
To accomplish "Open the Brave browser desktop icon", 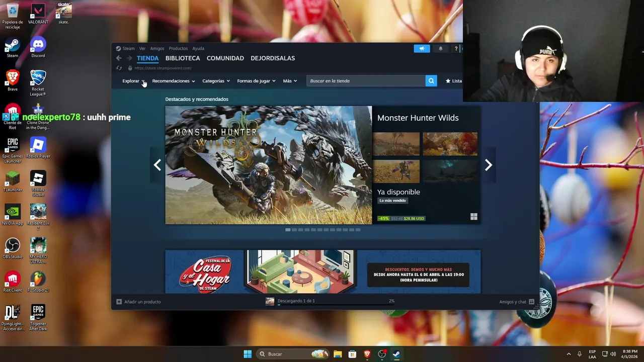I will point(13,81).
